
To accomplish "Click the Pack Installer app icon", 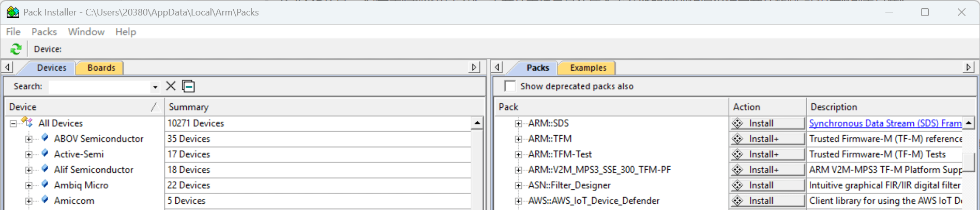I will point(12,12).
